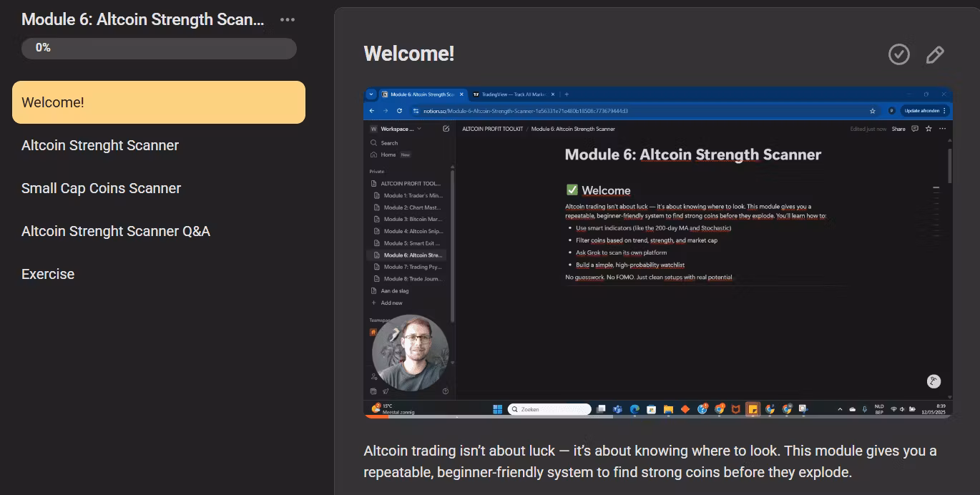This screenshot has height=495, width=980.
Task: Select the Welcome! lesson in sidebar
Action: point(159,102)
